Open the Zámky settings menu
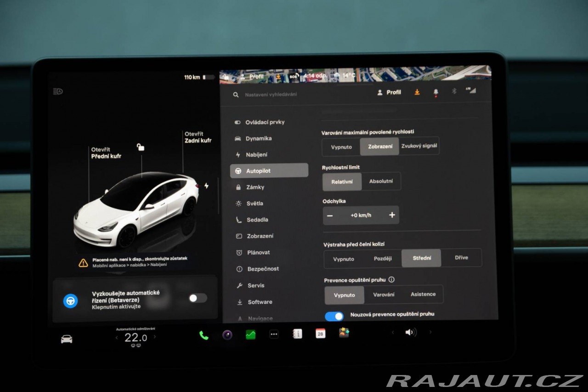 pos(255,187)
